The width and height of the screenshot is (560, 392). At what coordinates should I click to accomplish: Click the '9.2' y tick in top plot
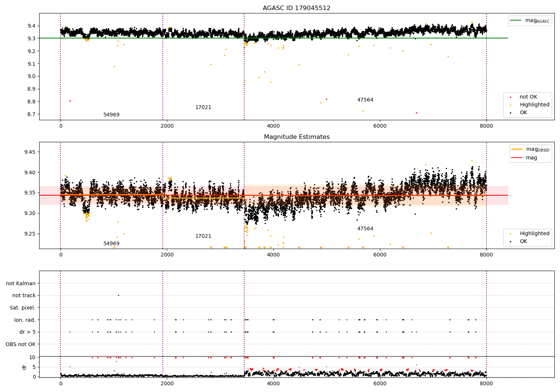pyautogui.click(x=31, y=51)
